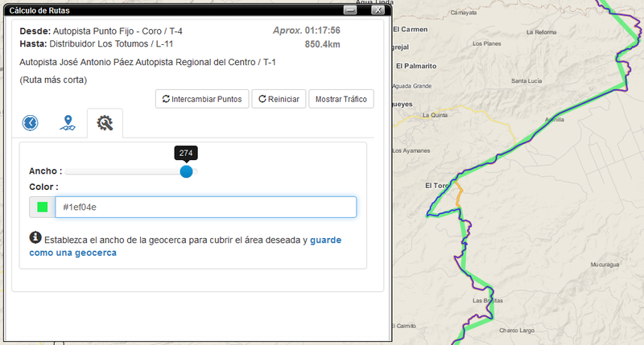The image size is (644, 345).
Task: Select the geofence settings gear tab
Action: (x=105, y=123)
